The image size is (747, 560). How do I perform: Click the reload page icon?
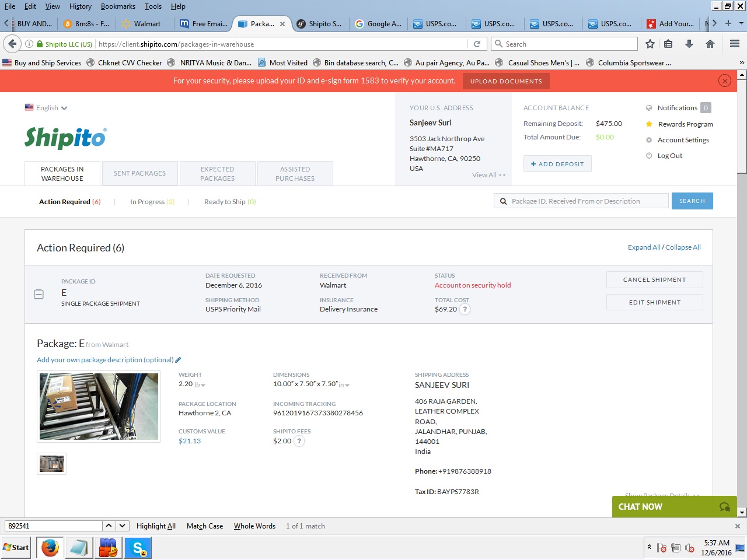[x=477, y=44]
